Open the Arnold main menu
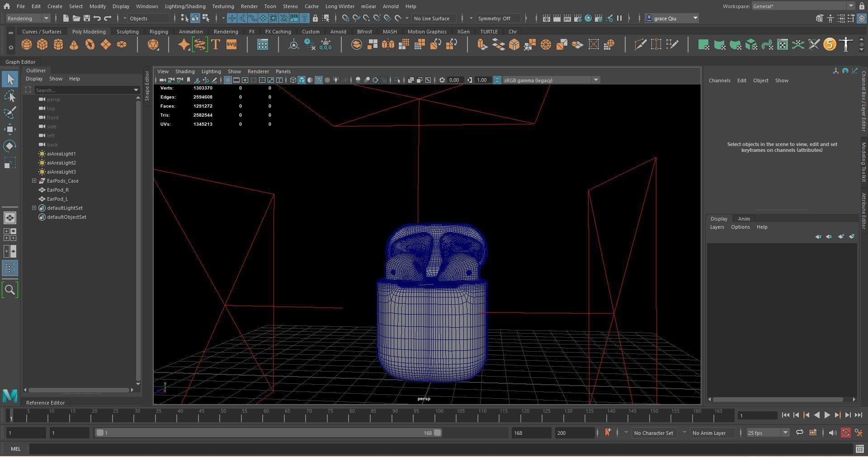868x457 pixels. (391, 6)
